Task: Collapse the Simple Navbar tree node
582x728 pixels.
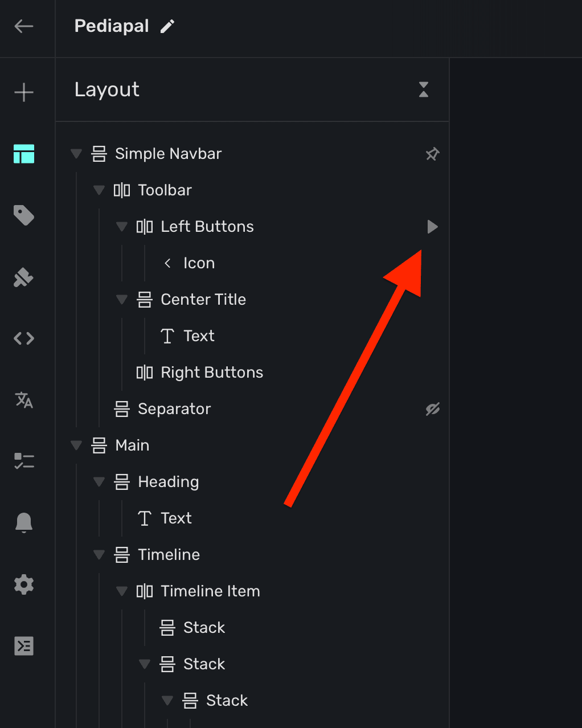Action: (76, 154)
